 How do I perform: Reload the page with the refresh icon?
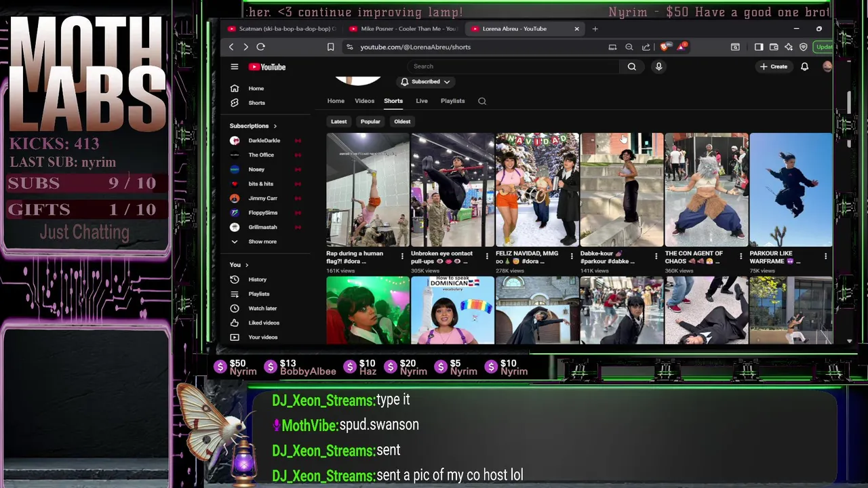coord(260,47)
